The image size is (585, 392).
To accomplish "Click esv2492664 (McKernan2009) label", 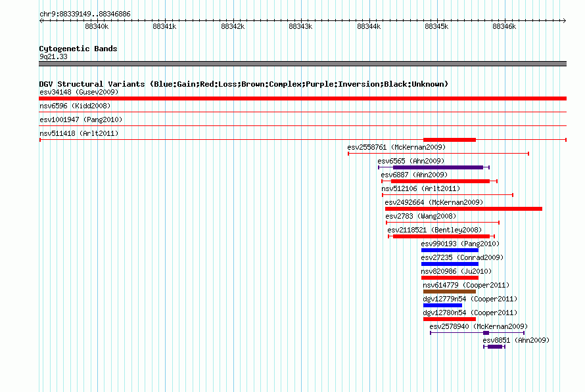I will 434,202.
